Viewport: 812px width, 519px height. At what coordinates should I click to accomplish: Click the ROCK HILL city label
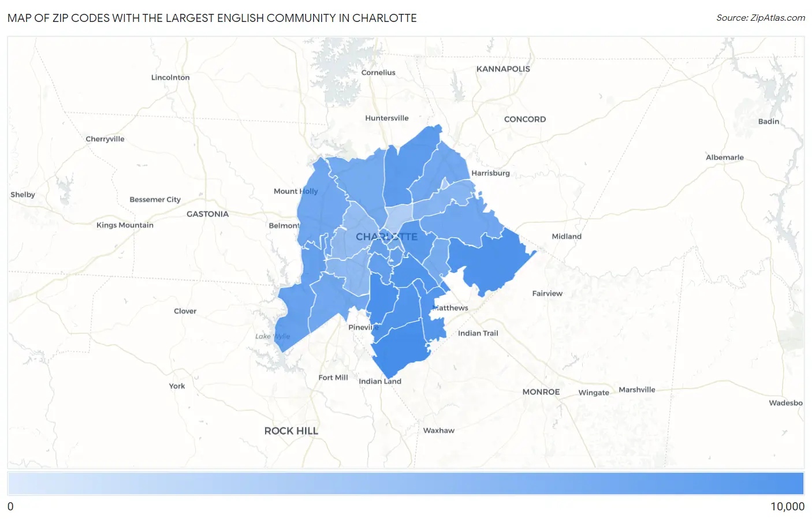291,431
